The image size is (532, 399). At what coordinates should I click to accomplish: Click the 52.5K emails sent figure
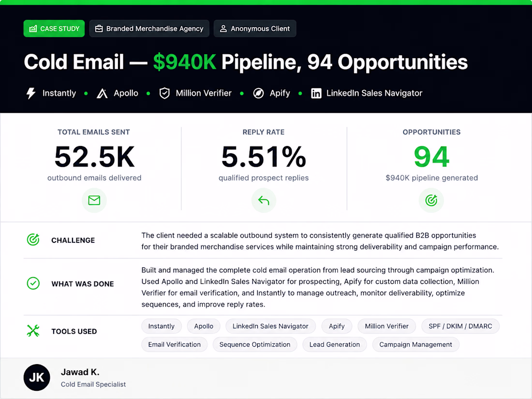coord(94,157)
